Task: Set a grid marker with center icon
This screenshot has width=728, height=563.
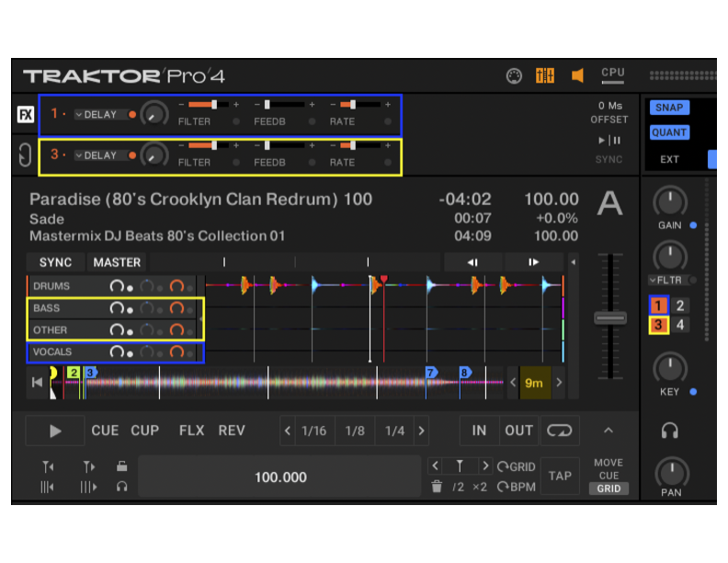Action: [x=460, y=465]
